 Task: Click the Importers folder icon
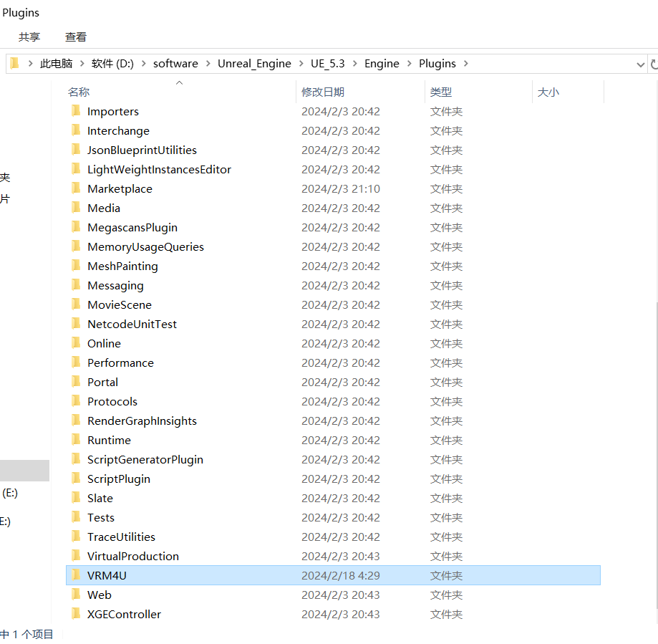pyautogui.click(x=76, y=111)
